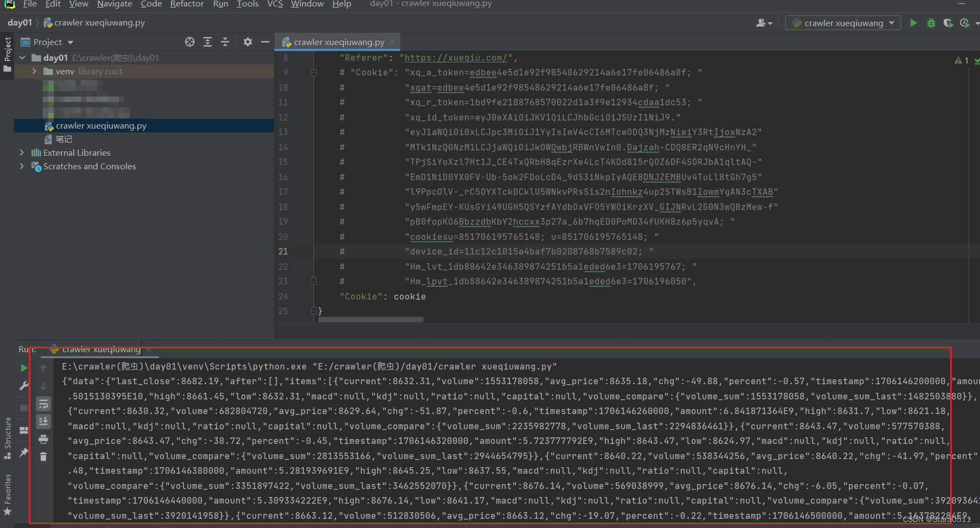
Task: Toggle the code fold marker on line 9
Action: coord(313,72)
